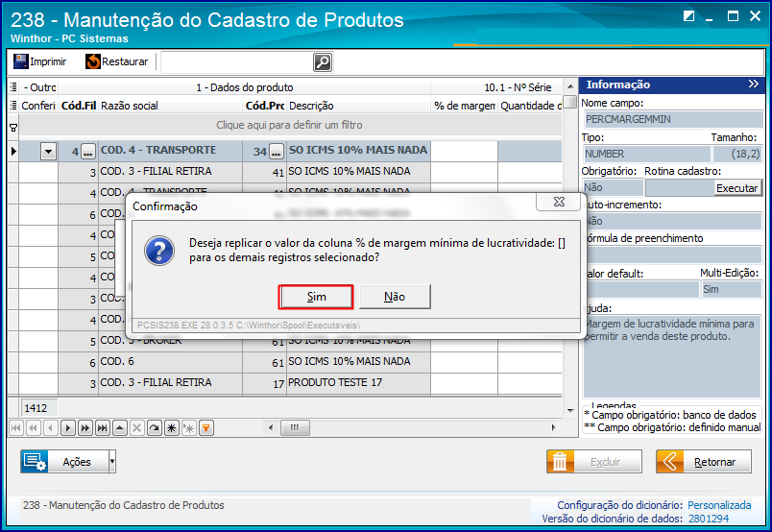Open the Cód.Fil lookup ellipsis button
Screen dimensions: 772x532
[x=88, y=153]
